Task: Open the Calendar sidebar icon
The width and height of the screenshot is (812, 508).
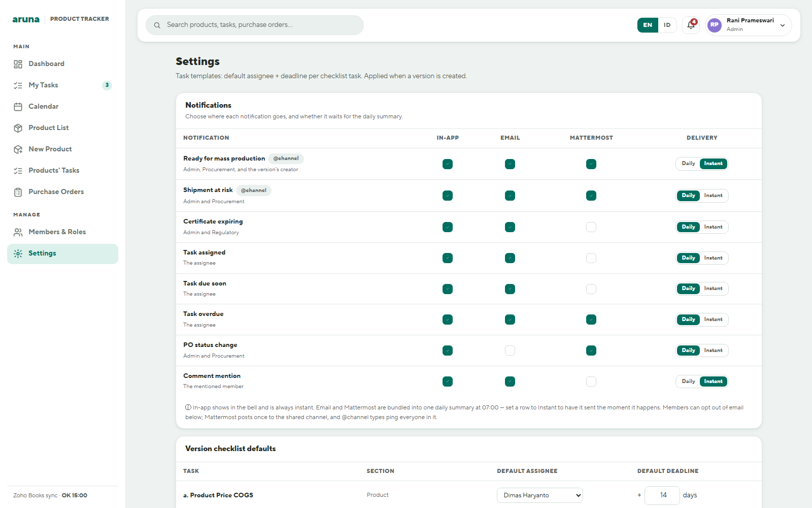Action: [18, 107]
